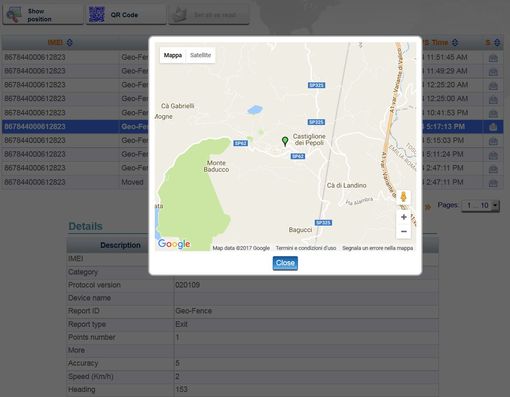Click the green location marker pin

(285, 141)
